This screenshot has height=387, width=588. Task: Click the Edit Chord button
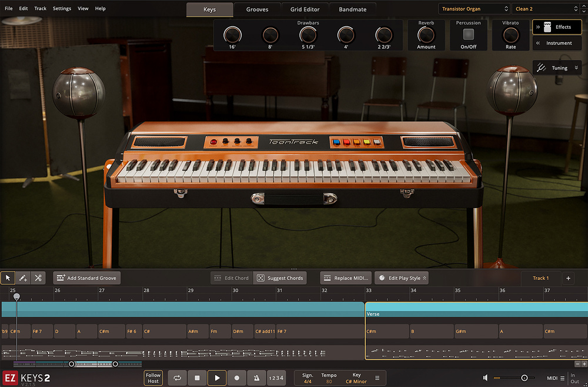[x=231, y=278]
